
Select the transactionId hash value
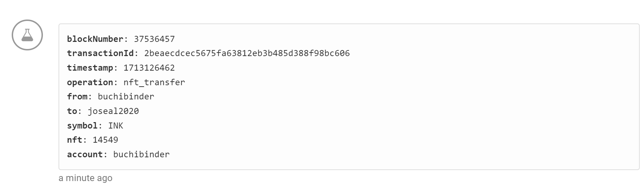247,53
